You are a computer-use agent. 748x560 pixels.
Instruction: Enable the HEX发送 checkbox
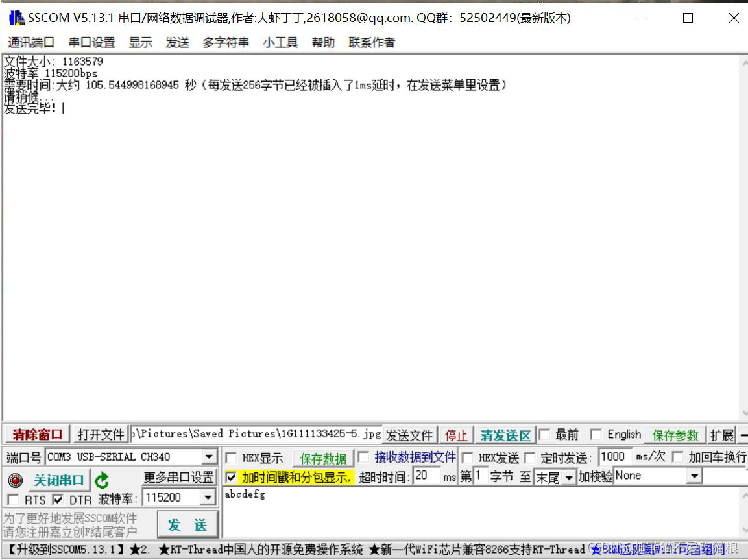[468, 458]
